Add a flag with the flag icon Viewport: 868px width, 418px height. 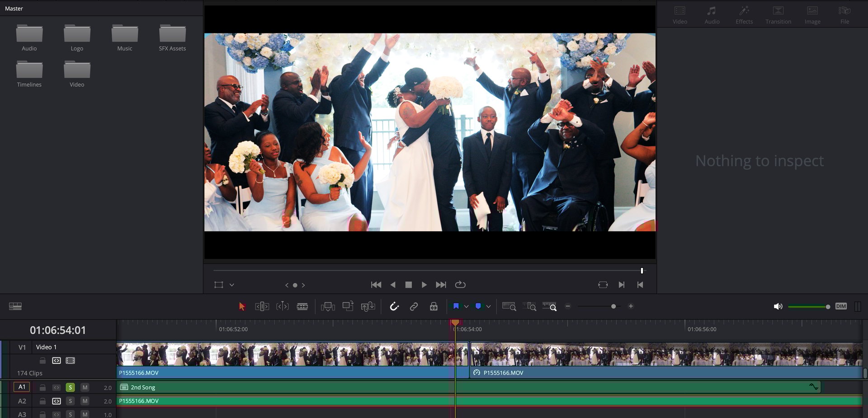(456, 306)
